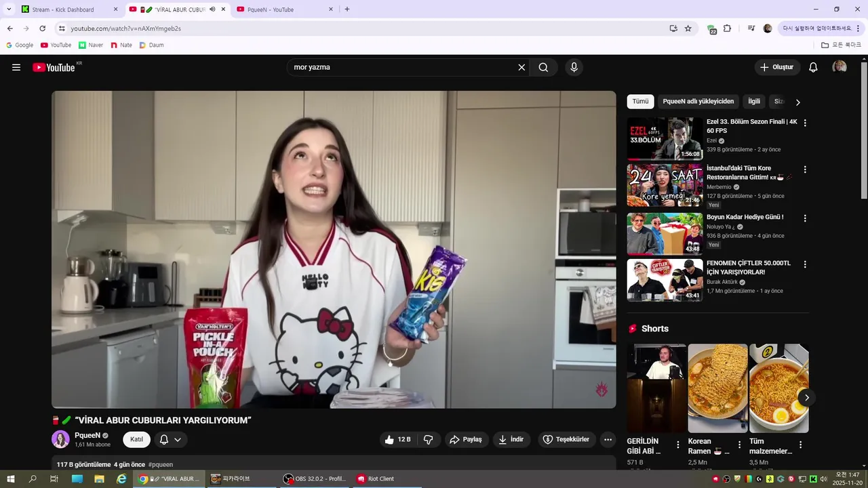The image size is (868, 488).
Task: Open the all bookmarks folder
Action: (841, 45)
